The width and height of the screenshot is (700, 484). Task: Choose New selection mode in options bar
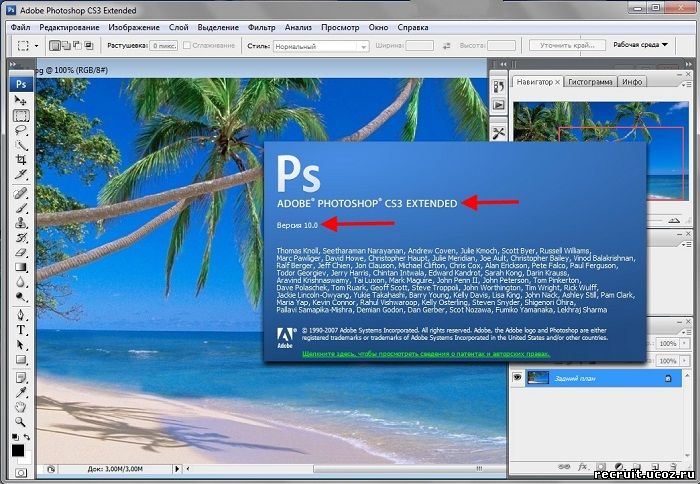click(x=54, y=46)
